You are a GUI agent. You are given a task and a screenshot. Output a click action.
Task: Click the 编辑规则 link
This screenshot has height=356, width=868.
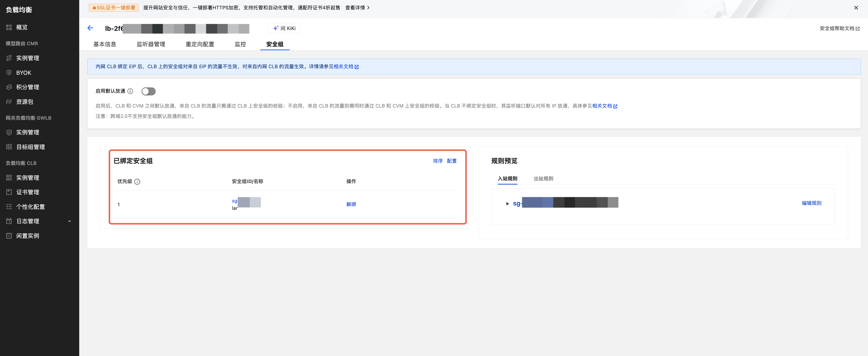tap(811, 203)
